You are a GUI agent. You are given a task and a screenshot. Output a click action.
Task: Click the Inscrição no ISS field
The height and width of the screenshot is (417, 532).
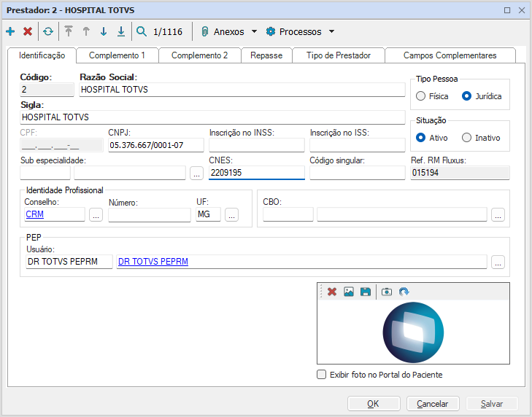coord(358,145)
